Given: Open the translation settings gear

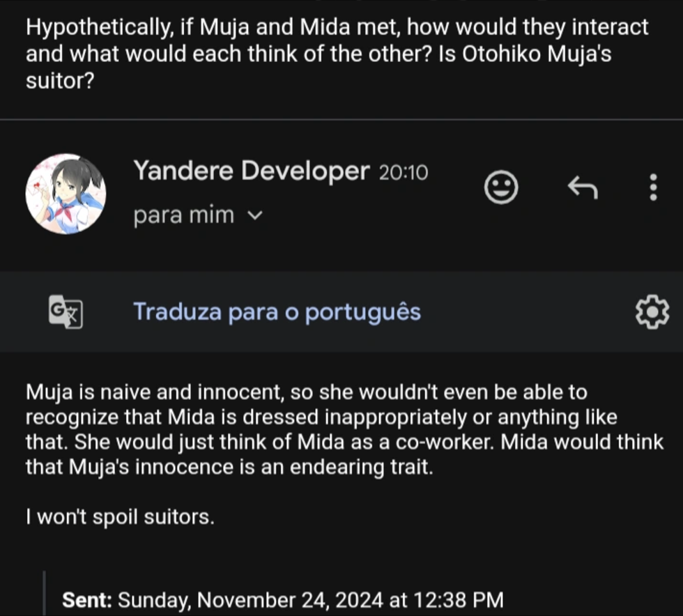Looking at the screenshot, I should 652,312.
